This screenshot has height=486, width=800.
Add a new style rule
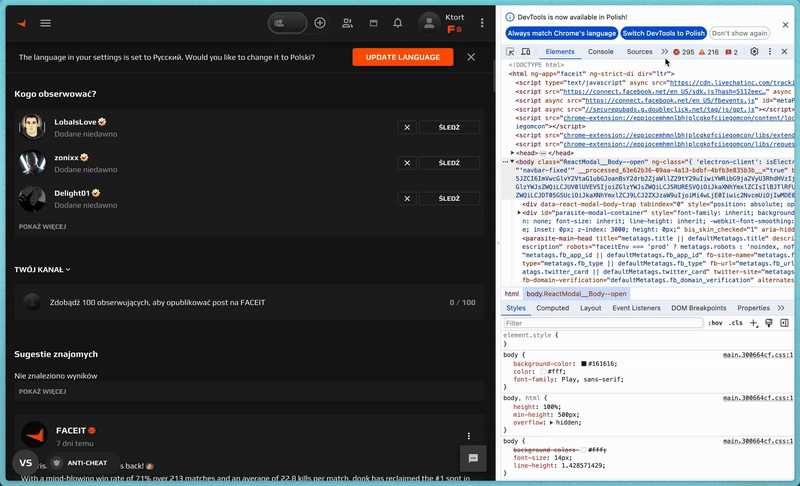pyautogui.click(x=754, y=323)
